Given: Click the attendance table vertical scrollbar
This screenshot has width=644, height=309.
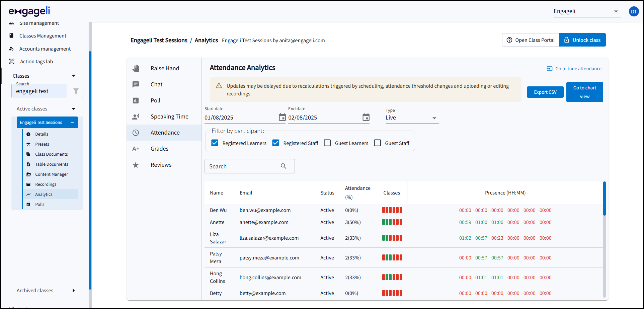Looking at the screenshot, I should [605, 199].
